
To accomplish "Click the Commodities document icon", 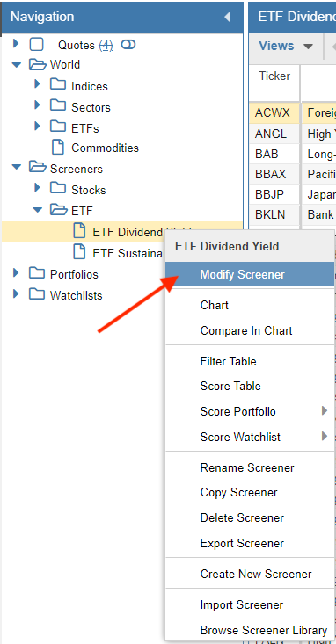I will (58, 148).
